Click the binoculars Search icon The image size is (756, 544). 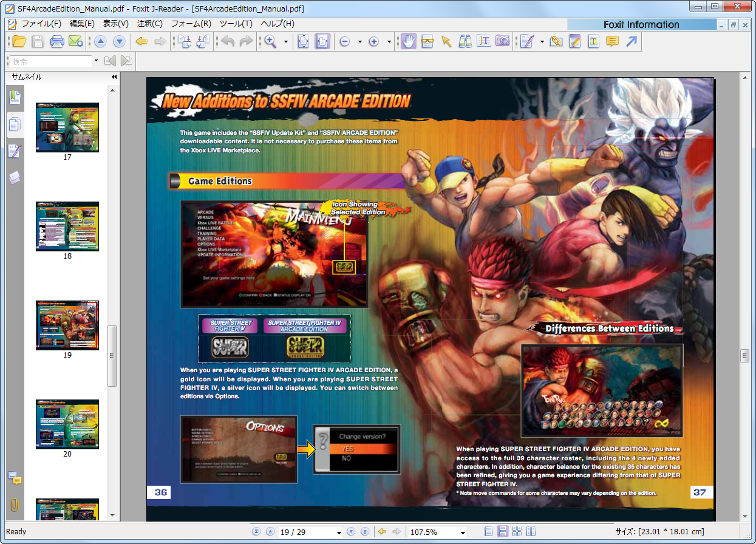click(x=465, y=41)
